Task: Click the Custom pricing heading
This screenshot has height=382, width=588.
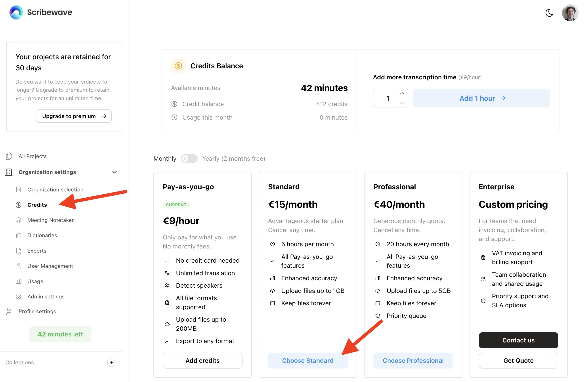Action: pos(513,204)
